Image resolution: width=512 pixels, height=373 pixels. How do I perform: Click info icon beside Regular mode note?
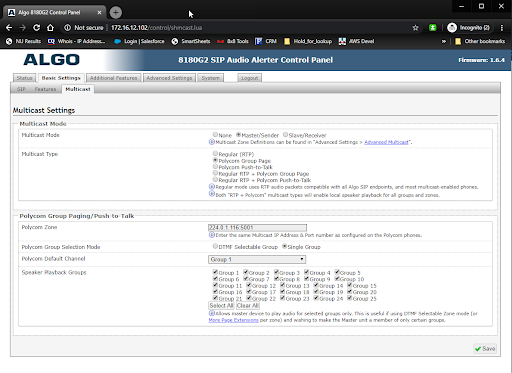point(211,187)
